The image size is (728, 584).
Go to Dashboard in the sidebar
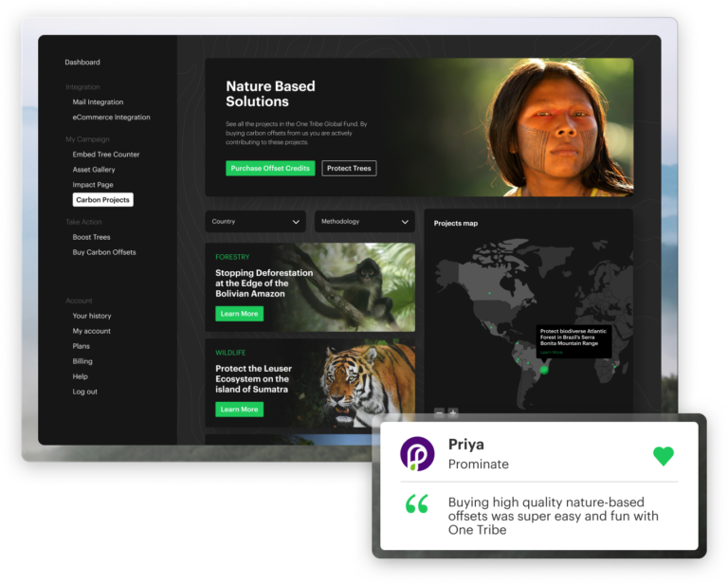tap(82, 63)
